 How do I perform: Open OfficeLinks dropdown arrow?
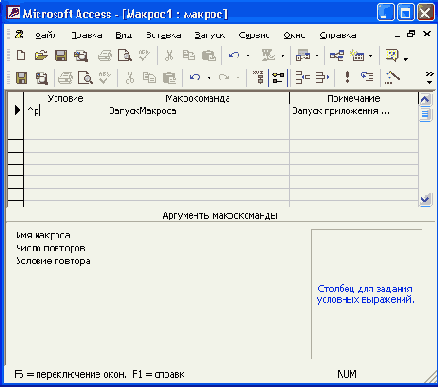(x=283, y=56)
